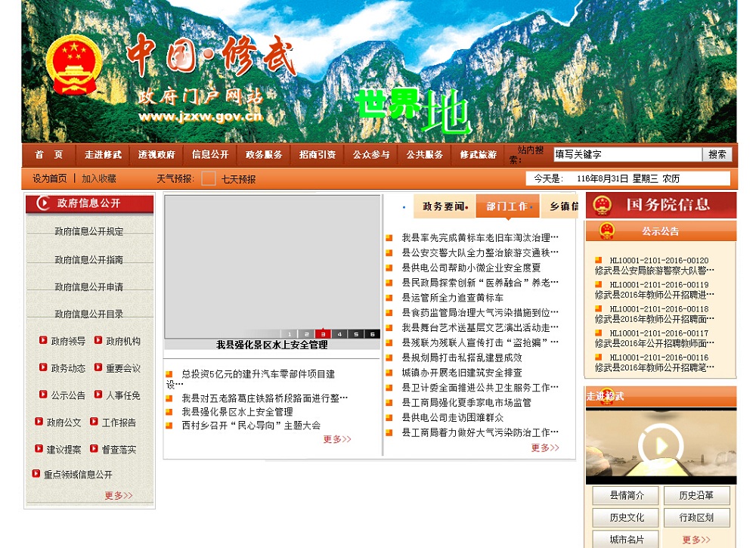The height and width of the screenshot is (548, 756).
Task: Click 更多>> under the slideshow news list
Action: [x=337, y=438]
